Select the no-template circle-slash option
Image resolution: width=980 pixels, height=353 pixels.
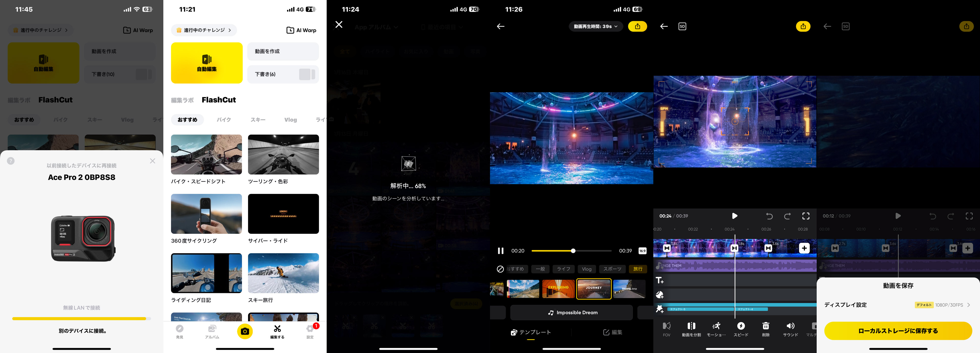tap(500, 269)
